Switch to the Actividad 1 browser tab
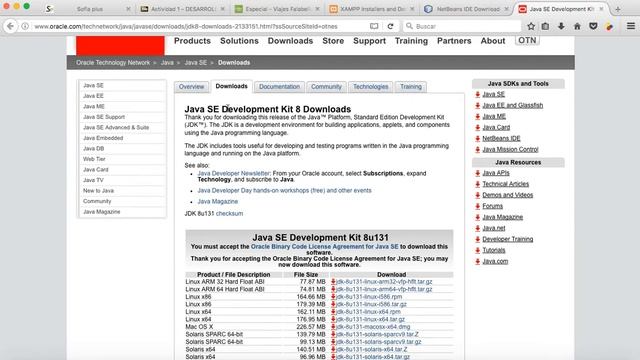 coord(182,9)
